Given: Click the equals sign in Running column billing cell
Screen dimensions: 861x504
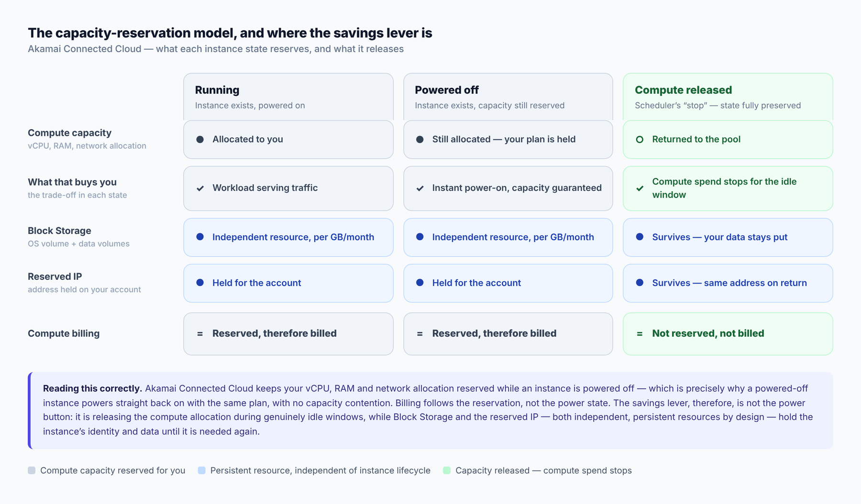Looking at the screenshot, I should click(x=200, y=334).
